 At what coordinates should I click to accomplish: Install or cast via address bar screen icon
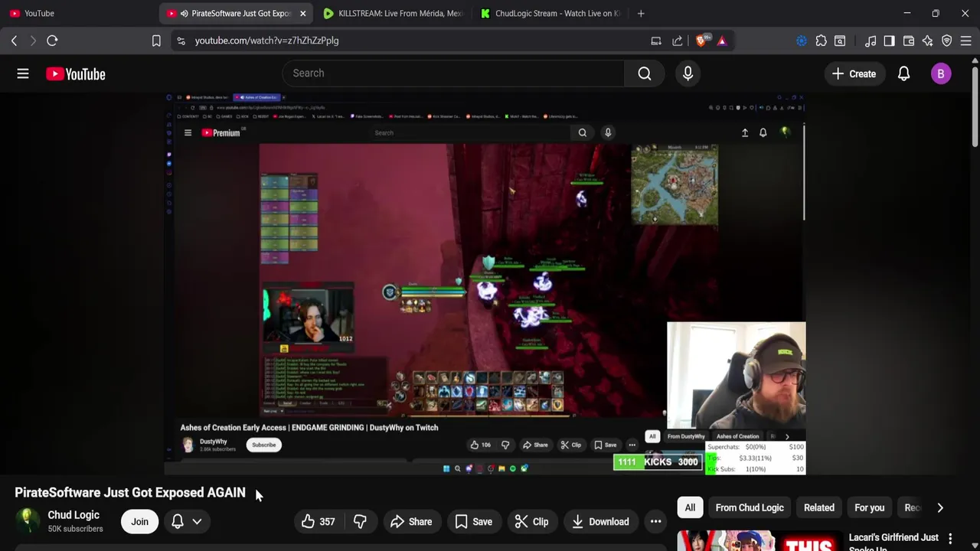pos(656,41)
